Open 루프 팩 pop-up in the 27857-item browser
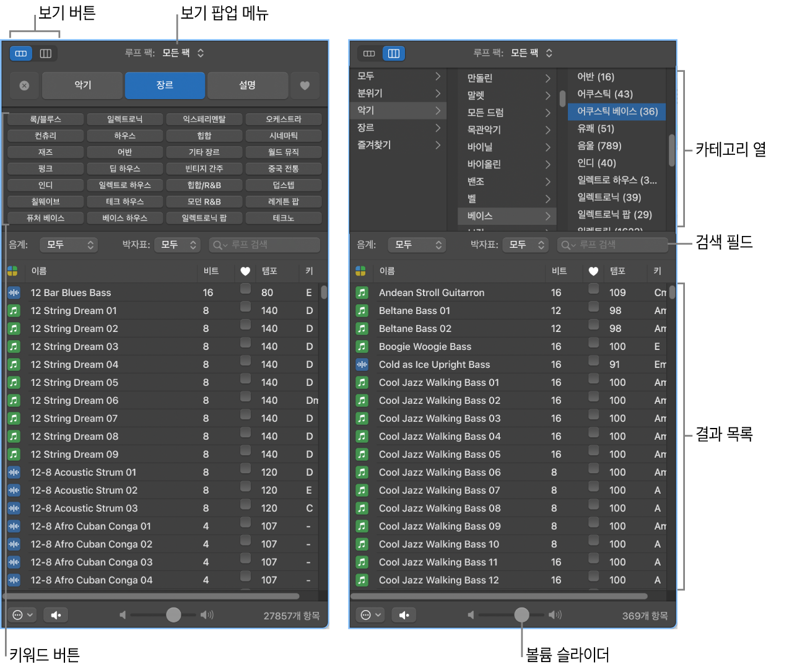The width and height of the screenshot is (797, 672). pyautogui.click(x=183, y=53)
